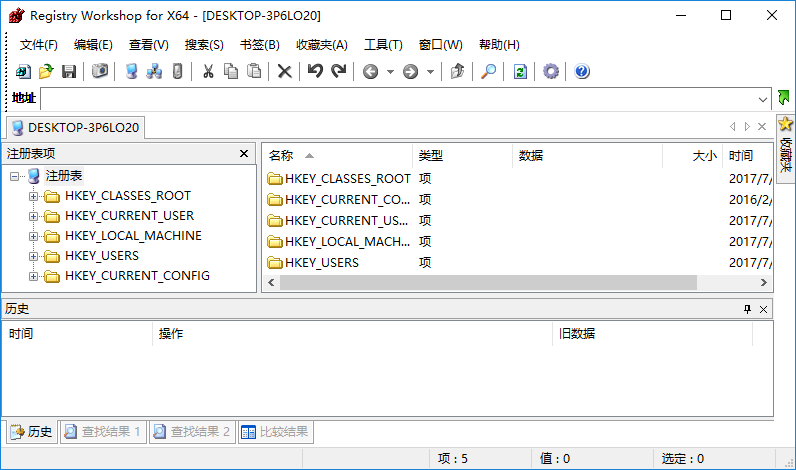The image size is (796, 470).
Task: Expand HKEY_LOCAL_MACHINE tree node
Action: 34,237
